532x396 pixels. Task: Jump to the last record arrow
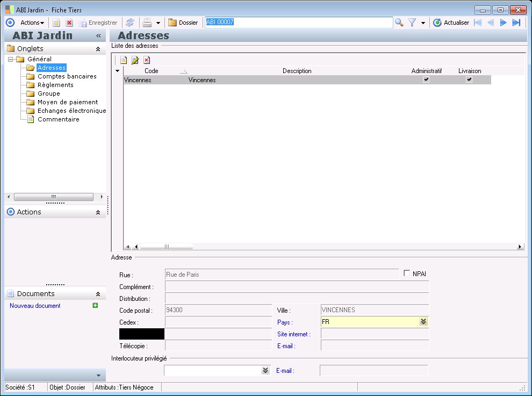click(x=516, y=23)
